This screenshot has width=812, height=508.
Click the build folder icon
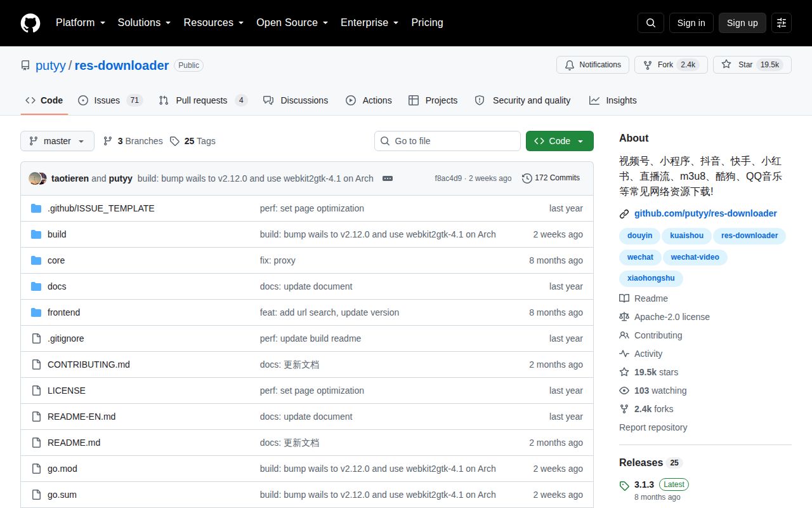coord(36,234)
